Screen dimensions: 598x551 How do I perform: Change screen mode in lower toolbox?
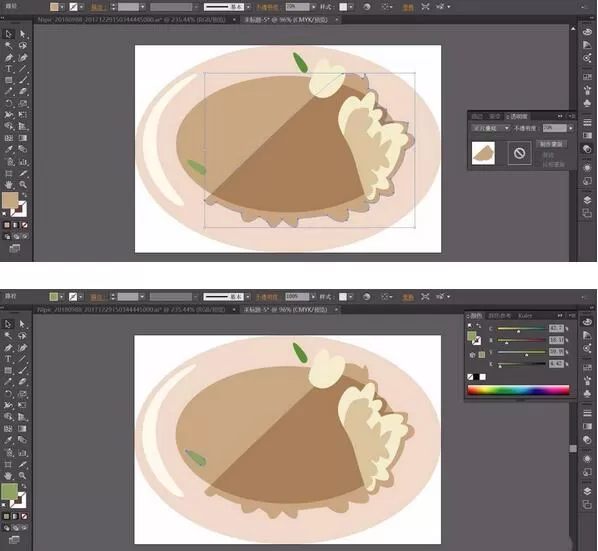click(x=14, y=540)
